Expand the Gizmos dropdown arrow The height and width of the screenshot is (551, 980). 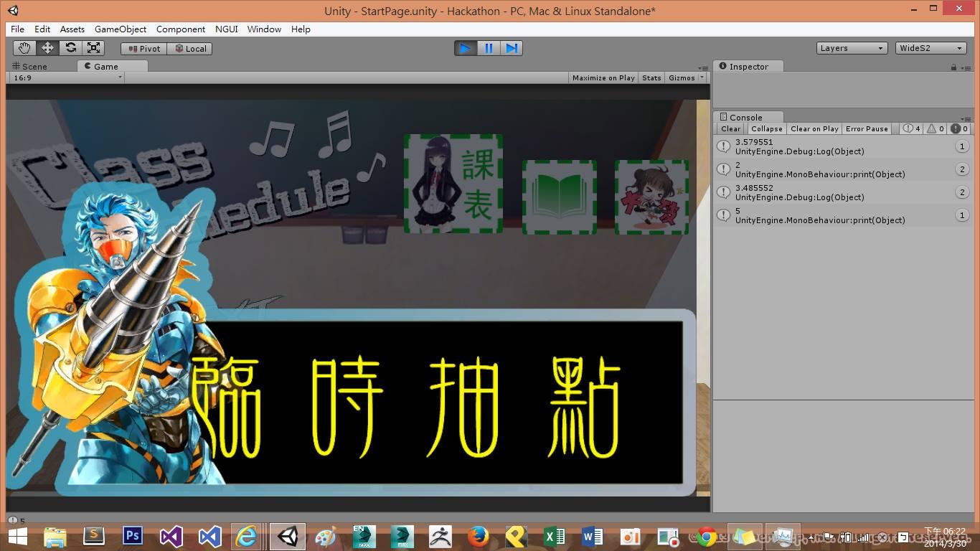[702, 77]
